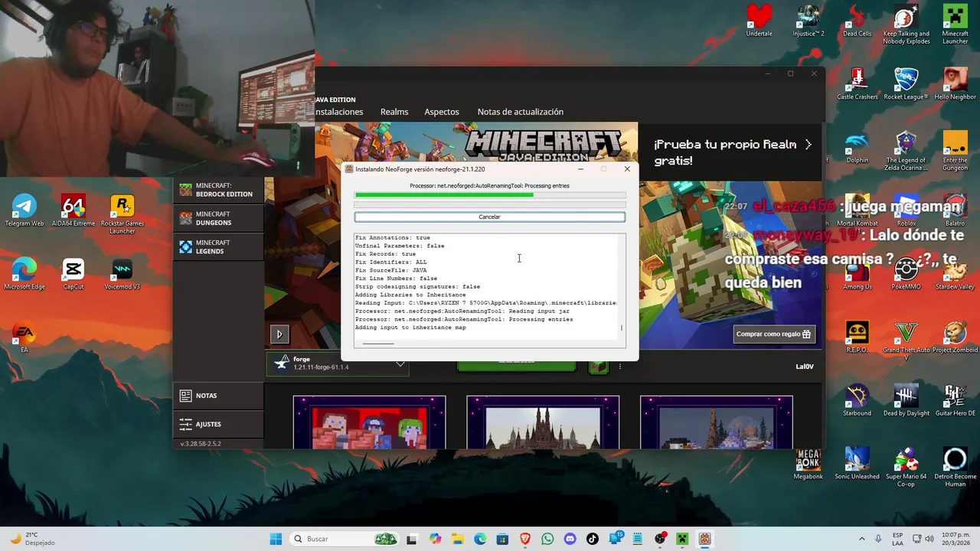Viewport: 980px width, 551px height.
Task: Open the castle news thumbnail
Action: pos(543,422)
